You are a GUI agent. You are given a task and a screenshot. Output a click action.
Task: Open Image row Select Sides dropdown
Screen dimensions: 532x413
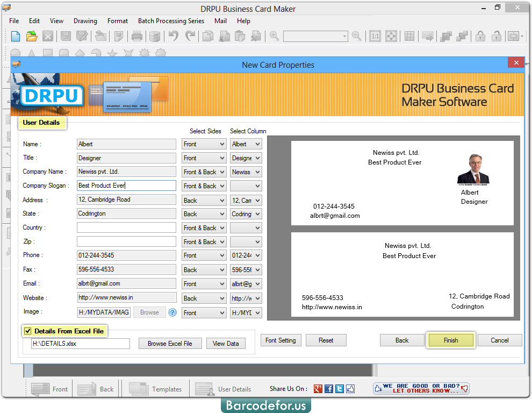(204, 313)
